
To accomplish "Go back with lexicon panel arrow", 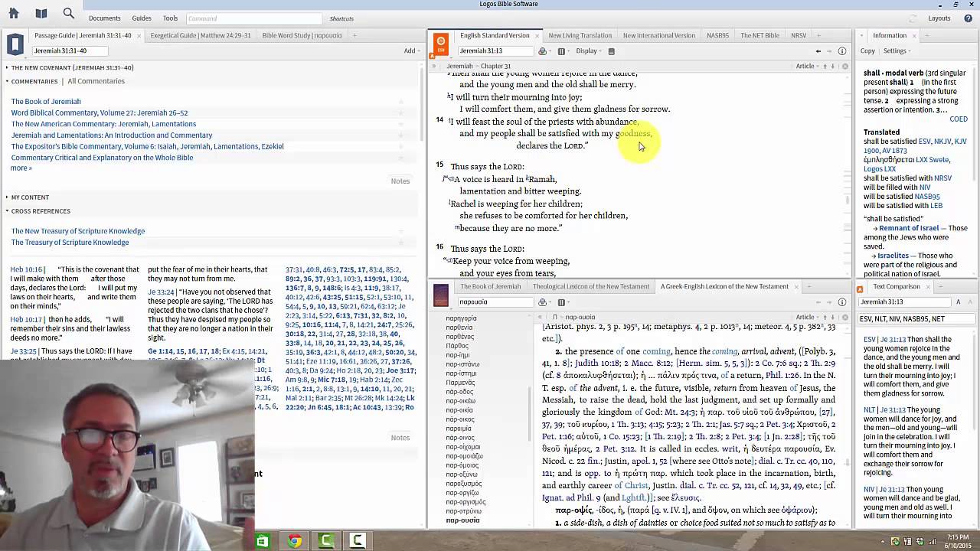I will tap(818, 302).
